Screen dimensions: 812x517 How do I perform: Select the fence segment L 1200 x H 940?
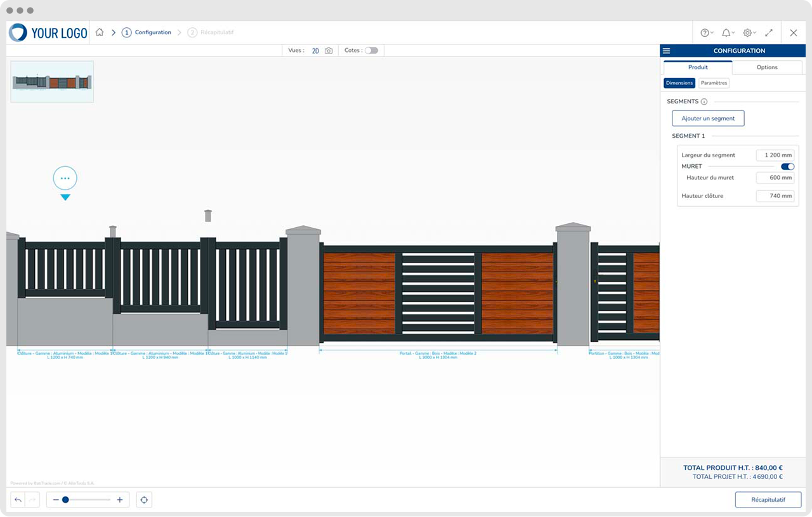160,275
